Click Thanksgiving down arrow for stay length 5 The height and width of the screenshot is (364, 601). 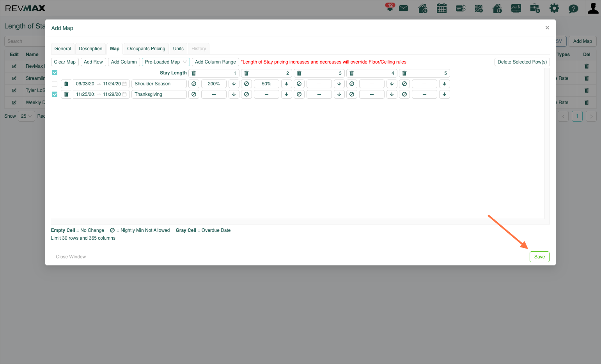click(x=445, y=94)
